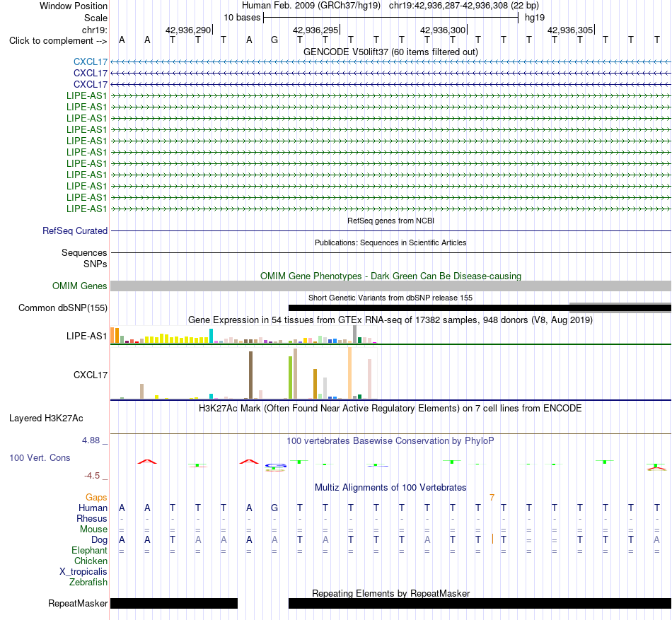
Task: Open Publications: Sequences in Scientific Articles title
Action: [x=390, y=242]
